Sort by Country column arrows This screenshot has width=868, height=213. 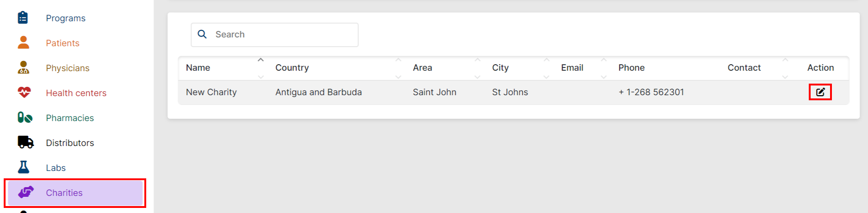click(398, 68)
